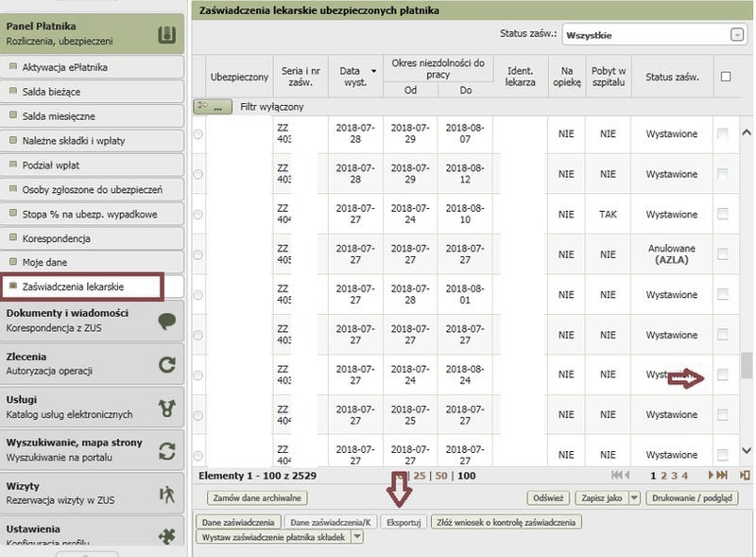Image resolution: width=756 pixels, height=557 pixels.
Task: Click the Wyszukiwanie circular arrows icon
Action: coord(167,451)
